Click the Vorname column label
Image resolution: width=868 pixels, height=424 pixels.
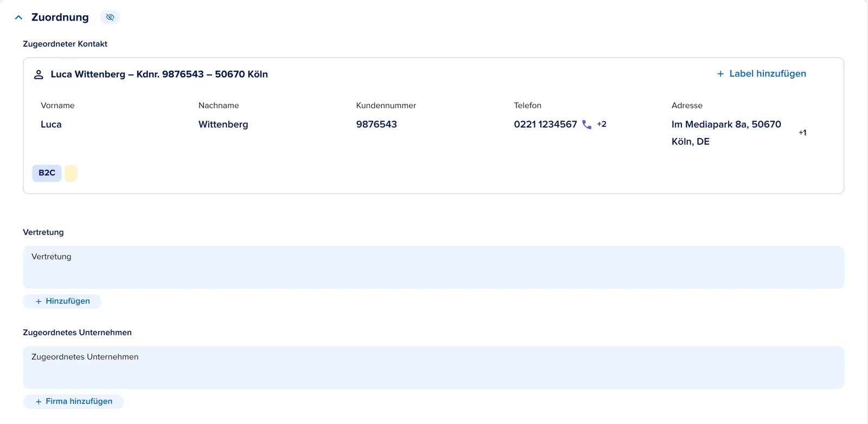click(x=58, y=105)
